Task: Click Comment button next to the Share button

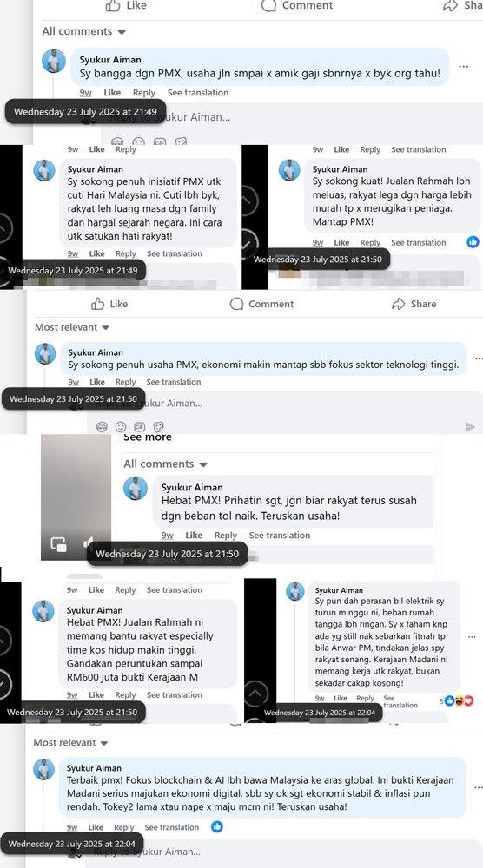Action: click(x=262, y=303)
